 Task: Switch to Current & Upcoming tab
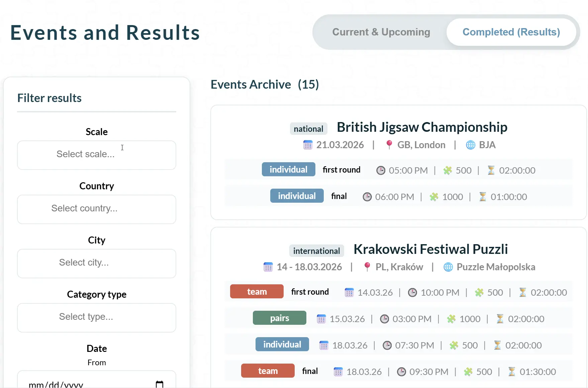pyautogui.click(x=381, y=32)
